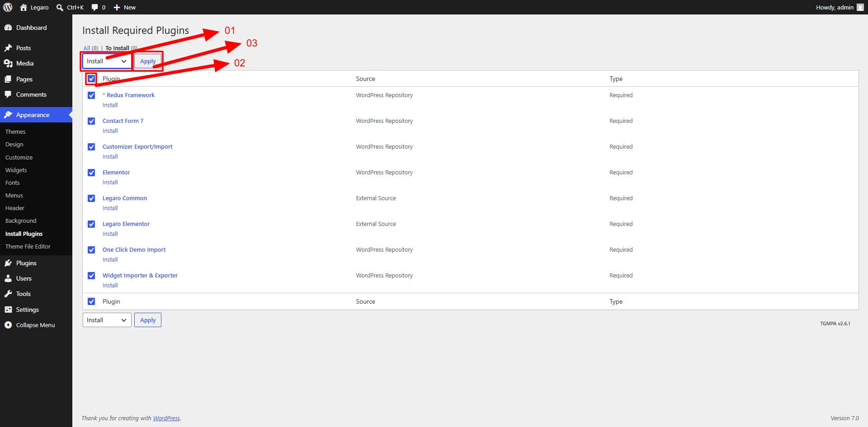Image resolution: width=868 pixels, height=427 pixels.
Task: Click the top Apply button
Action: pyautogui.click(x=148, y=61)
